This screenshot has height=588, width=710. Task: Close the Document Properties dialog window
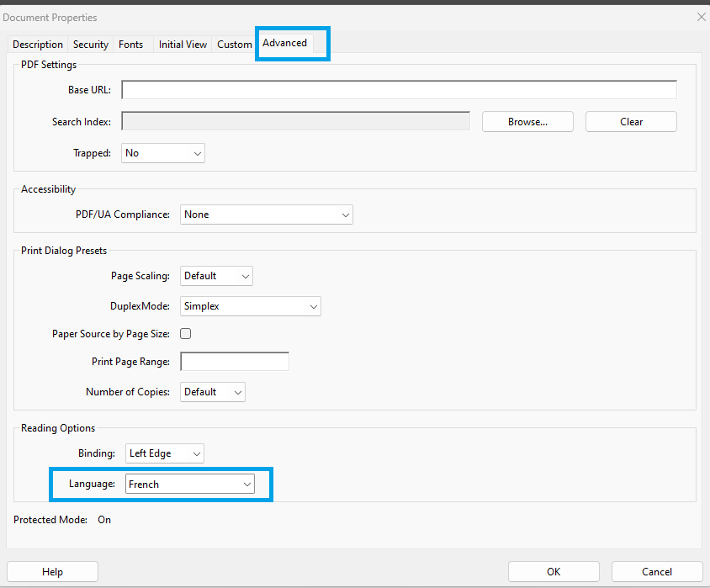(701, 17)
